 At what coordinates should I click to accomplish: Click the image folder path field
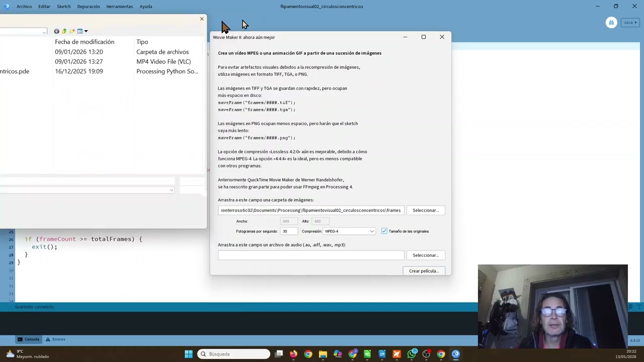pos(311,210)
